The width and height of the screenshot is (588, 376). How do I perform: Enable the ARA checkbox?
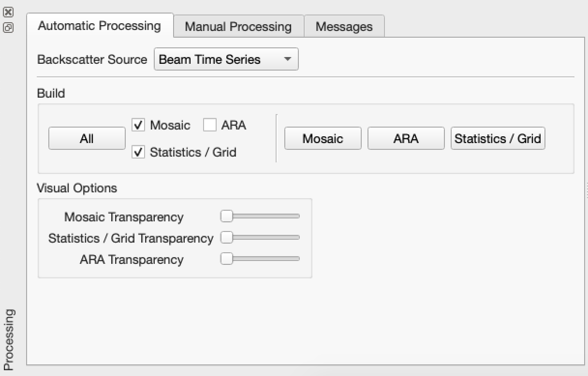[x=210, y=125]
